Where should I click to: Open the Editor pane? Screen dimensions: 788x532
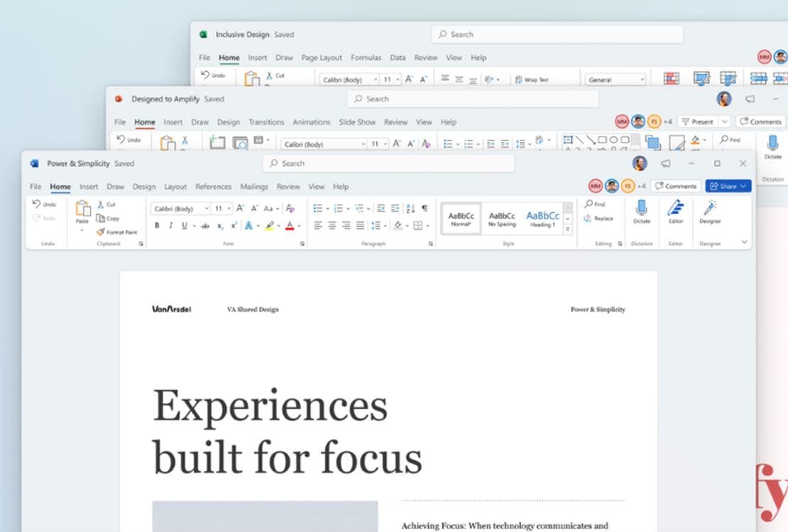coord(675,211)
